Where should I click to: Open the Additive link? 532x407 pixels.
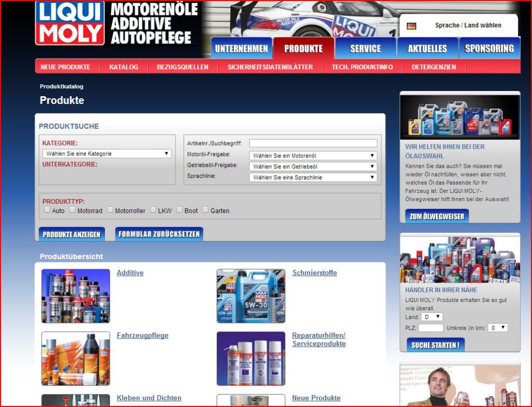click(x=130, y=272)
